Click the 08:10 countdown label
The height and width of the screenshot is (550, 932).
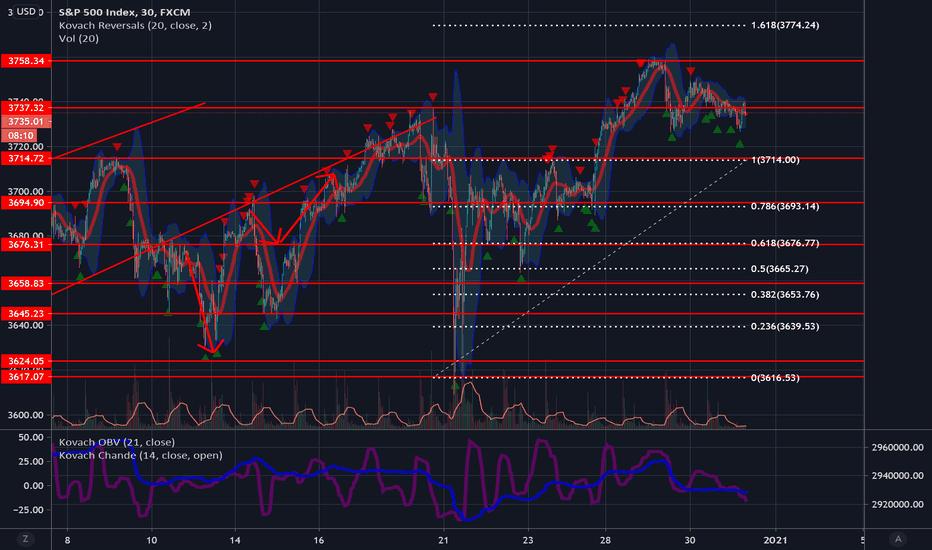click(x=21, y=136)
